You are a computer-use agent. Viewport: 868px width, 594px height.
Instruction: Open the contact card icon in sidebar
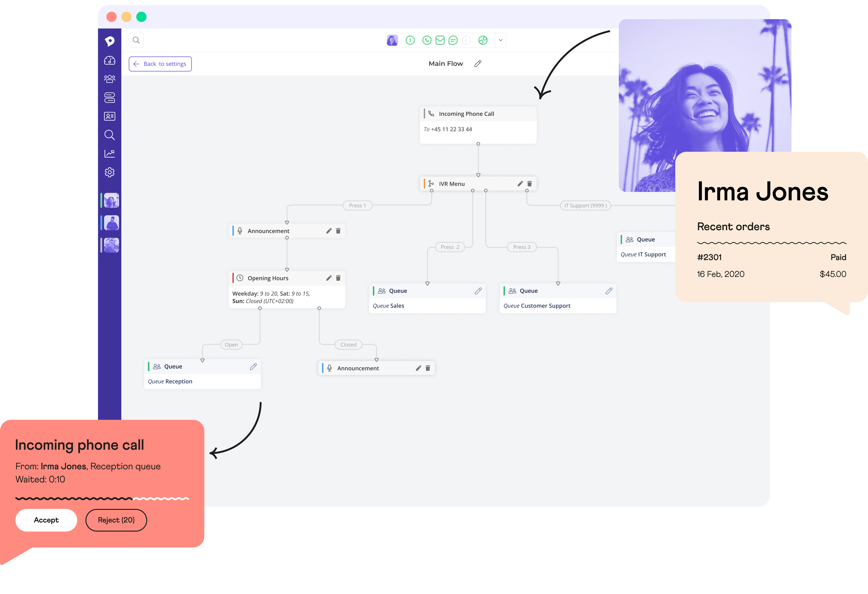[x=109, y=116]
